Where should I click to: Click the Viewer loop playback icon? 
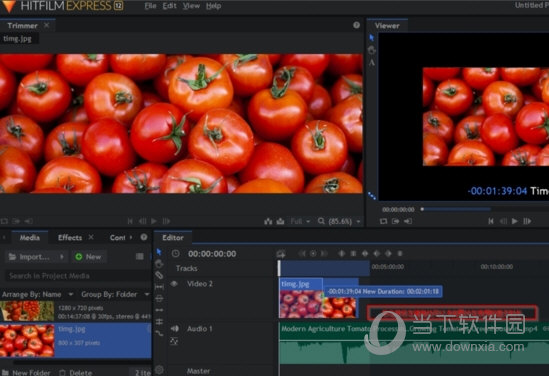[383, 221]
